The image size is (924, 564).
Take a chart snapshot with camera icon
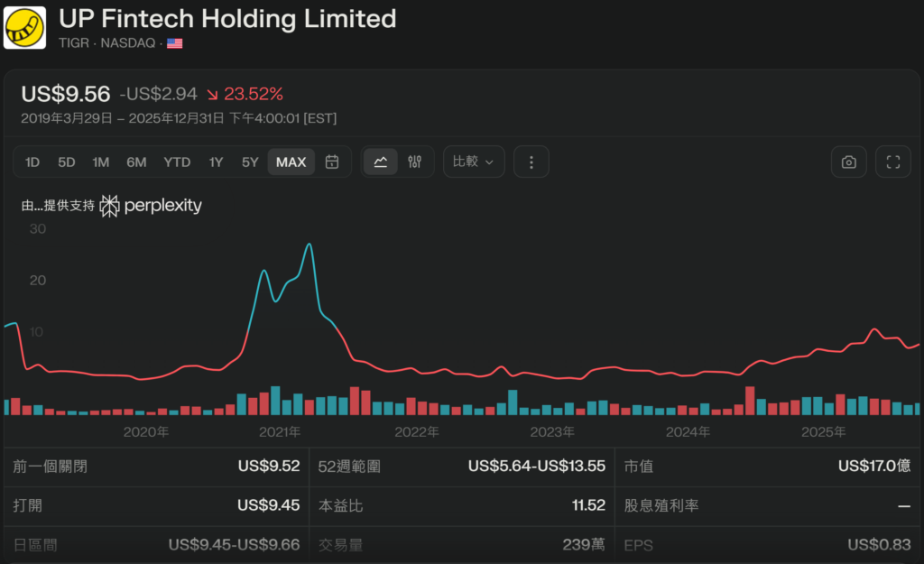[848, 162]
